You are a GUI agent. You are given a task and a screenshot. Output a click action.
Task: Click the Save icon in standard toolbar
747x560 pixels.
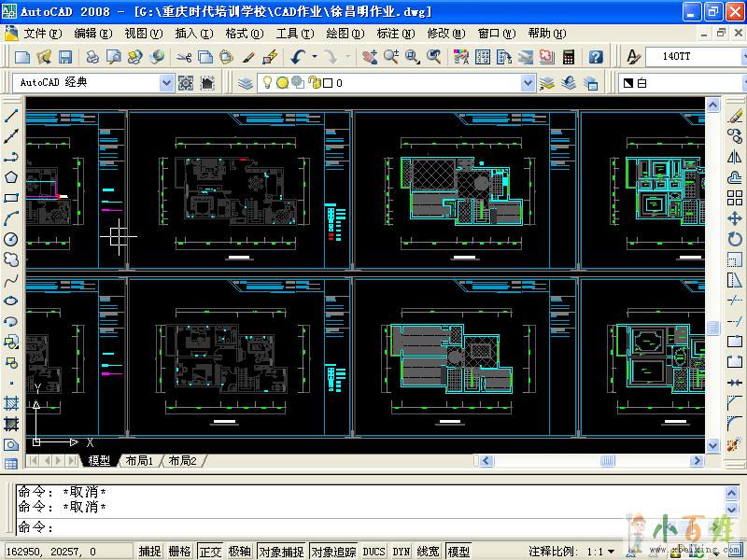click(x=63, y=57)
